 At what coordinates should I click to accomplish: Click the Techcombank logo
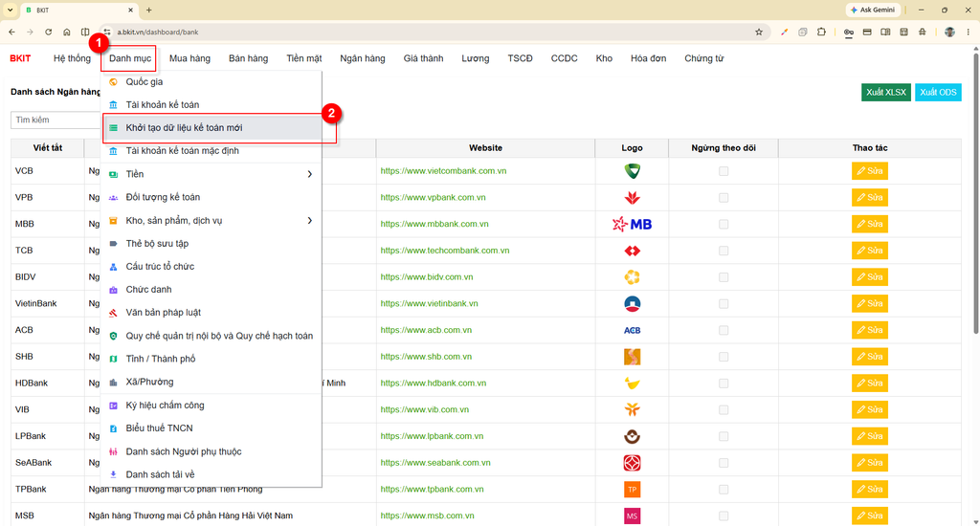(x=632, y=251)
